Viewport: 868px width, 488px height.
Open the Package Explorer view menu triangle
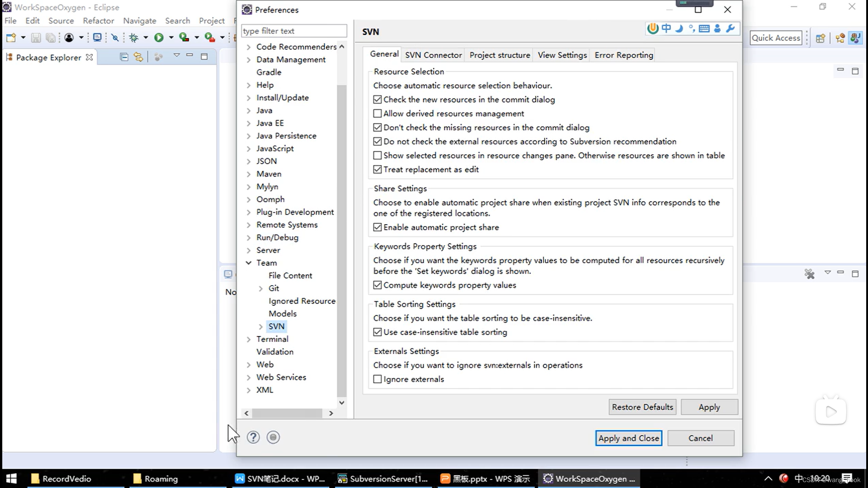[176, 56]
